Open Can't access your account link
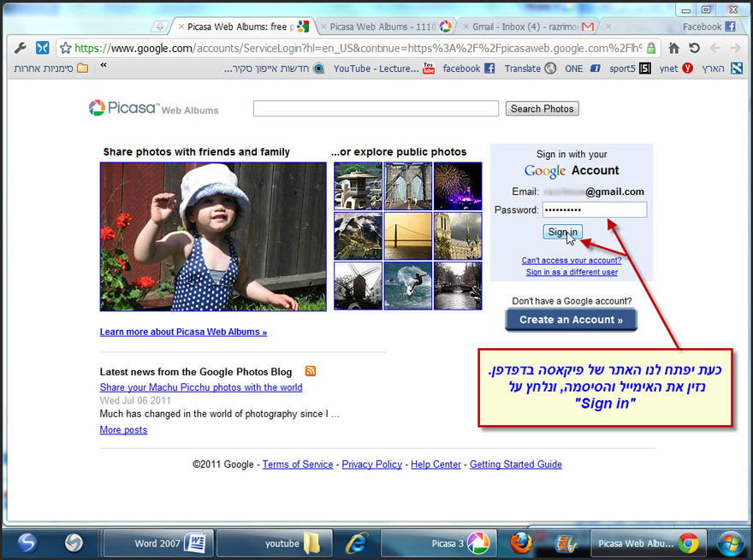Screen dimensions: 753x560 tap(572, 260)
